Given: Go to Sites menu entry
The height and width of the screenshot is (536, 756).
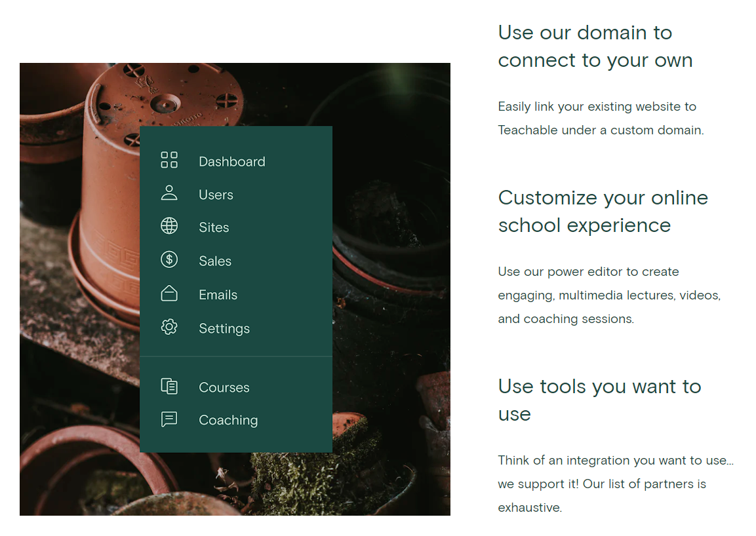Looking at the screenshot, I should (x=214, y=227).
